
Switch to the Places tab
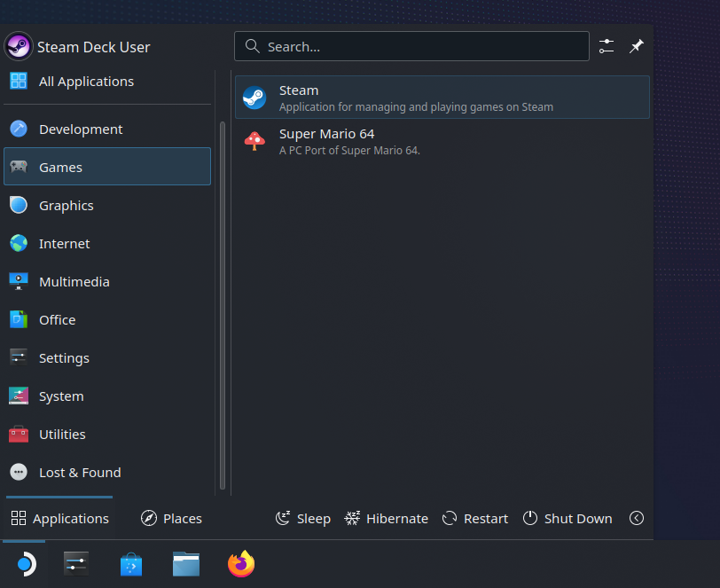[171, 518]
